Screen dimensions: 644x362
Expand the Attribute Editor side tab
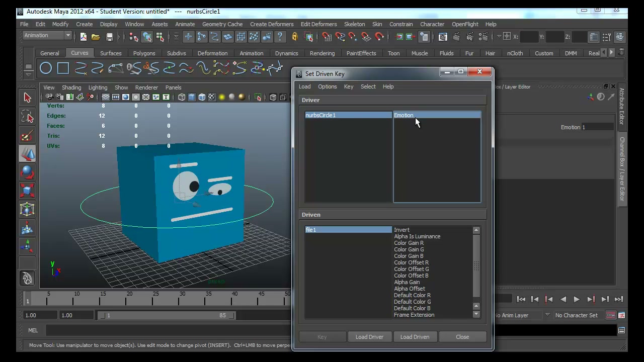coord(622,106)
